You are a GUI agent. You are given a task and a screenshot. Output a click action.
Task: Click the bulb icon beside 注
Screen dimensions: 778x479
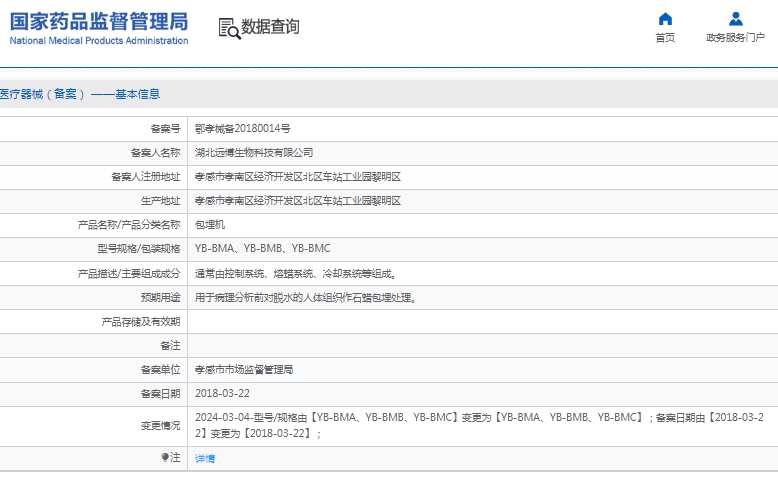(165, 457)
